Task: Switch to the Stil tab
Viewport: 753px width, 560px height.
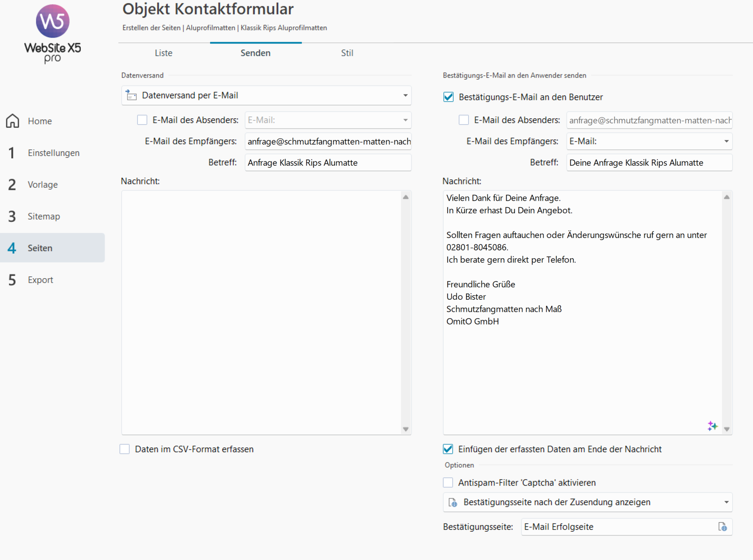Action: pyautogui.click(x=347, y=53)
